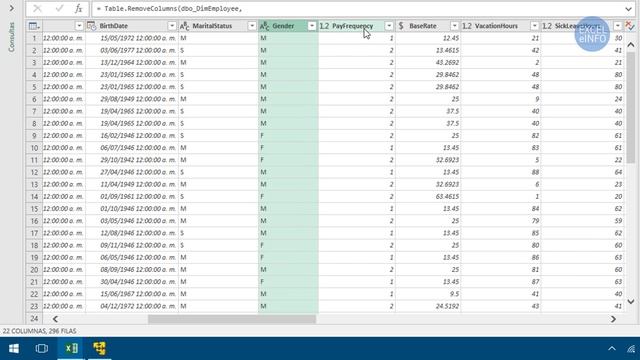
Task: Open BirthDate column filter dropdown
Action: (172, 26)
